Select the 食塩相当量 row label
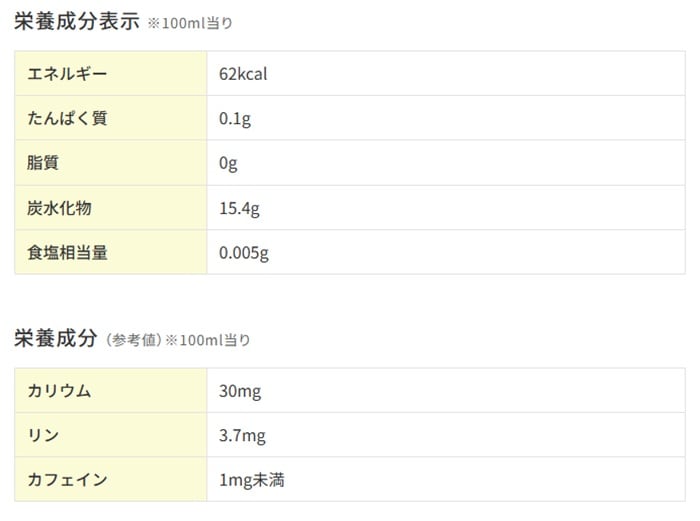This screenshot has height=521, width=700. (x=68, y=253)
